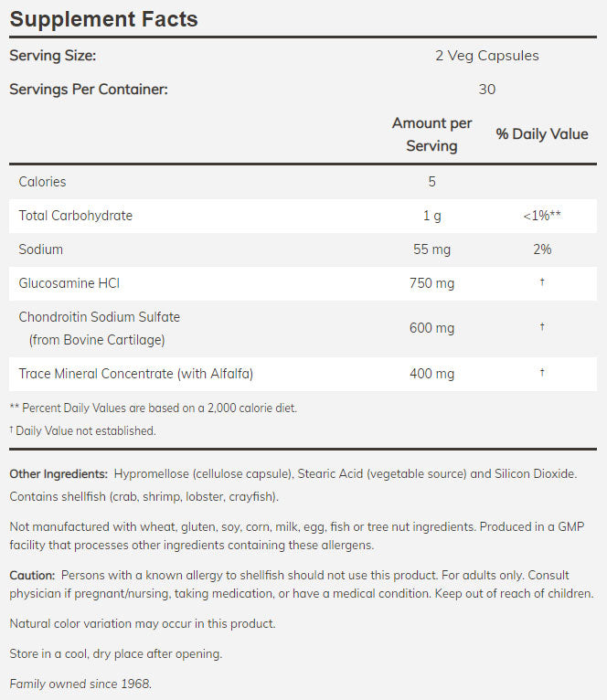
Task: Click the Serving Size label
Action: point(52,56)
